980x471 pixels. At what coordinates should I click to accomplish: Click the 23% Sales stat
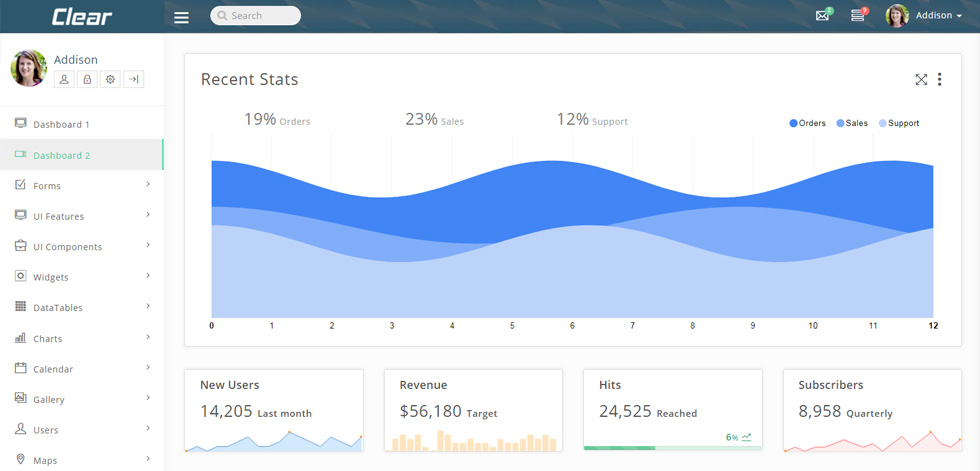[x=434, y=119]
